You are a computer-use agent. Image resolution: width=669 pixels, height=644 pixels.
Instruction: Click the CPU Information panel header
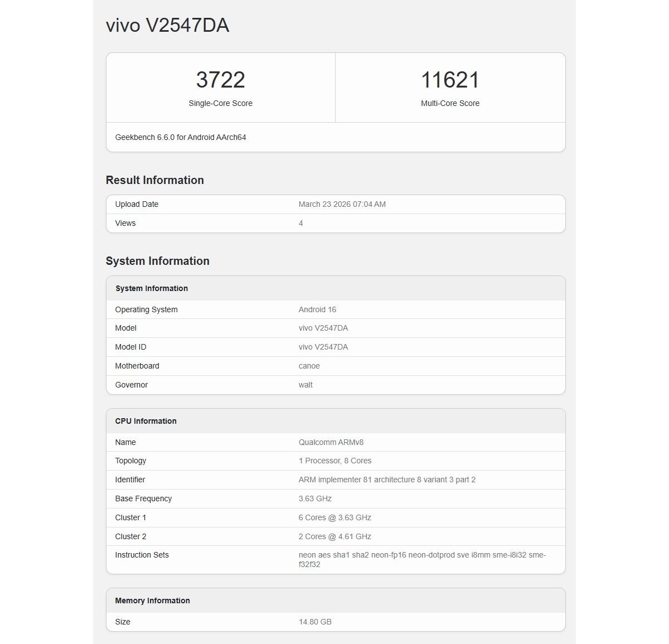pyautogui.click(x=146, y=421)
